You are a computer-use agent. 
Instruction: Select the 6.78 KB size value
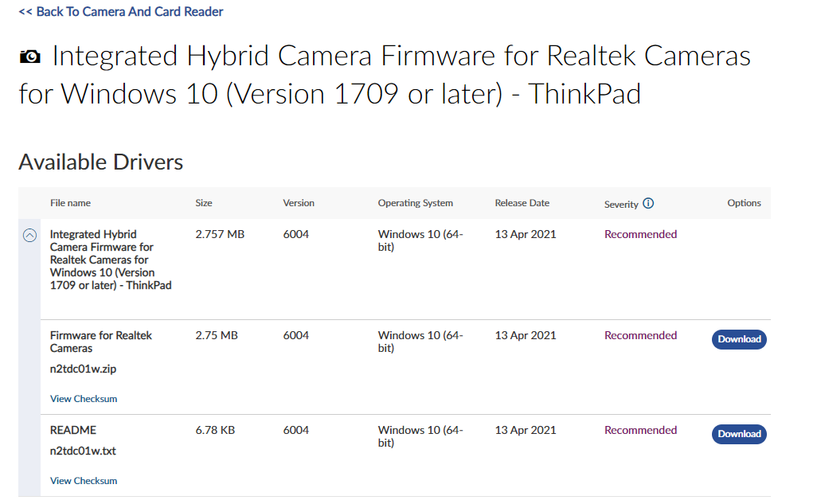(215, 430)
